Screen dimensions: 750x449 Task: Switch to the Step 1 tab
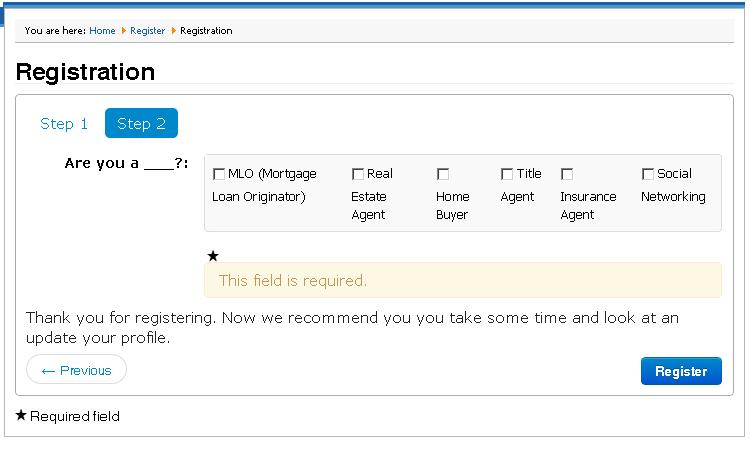(x=64, y=123)
